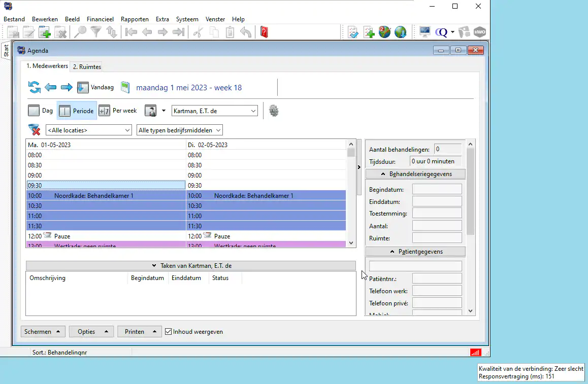Open the calendar date picker icon
The width and height of the screenshot is (588, 384).
pyautogui.click(x=125, y=87)
